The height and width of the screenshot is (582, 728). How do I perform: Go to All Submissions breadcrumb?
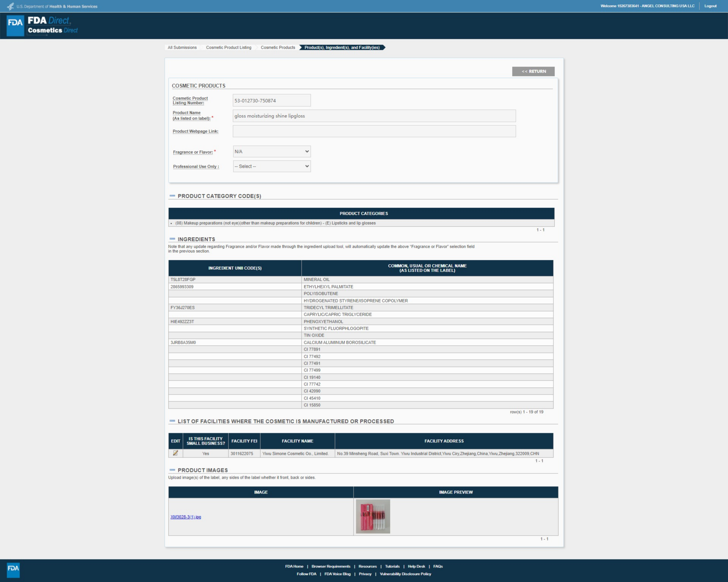pos(182,48)
